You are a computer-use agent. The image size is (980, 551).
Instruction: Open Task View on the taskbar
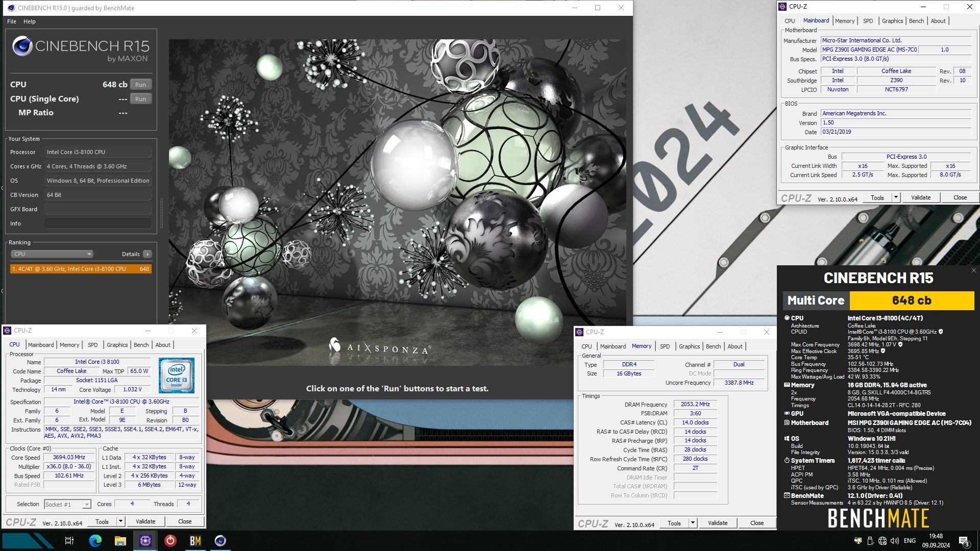pos(69,541)
